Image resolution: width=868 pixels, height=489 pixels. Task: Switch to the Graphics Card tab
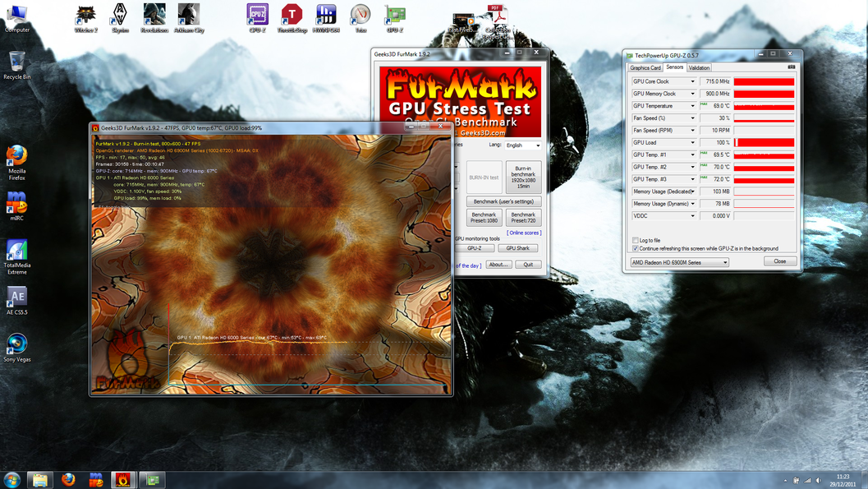645,67
